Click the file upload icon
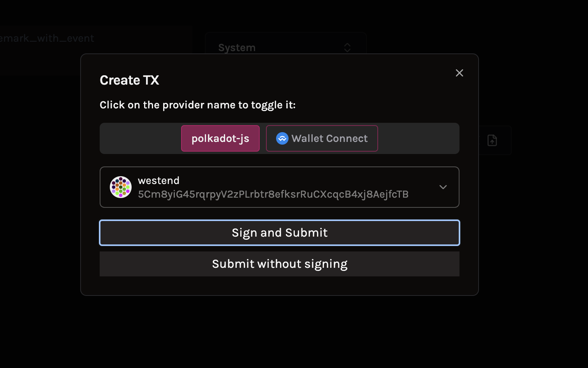The width and height of the screenshot is (588, 368). click(x=492, y=140)
